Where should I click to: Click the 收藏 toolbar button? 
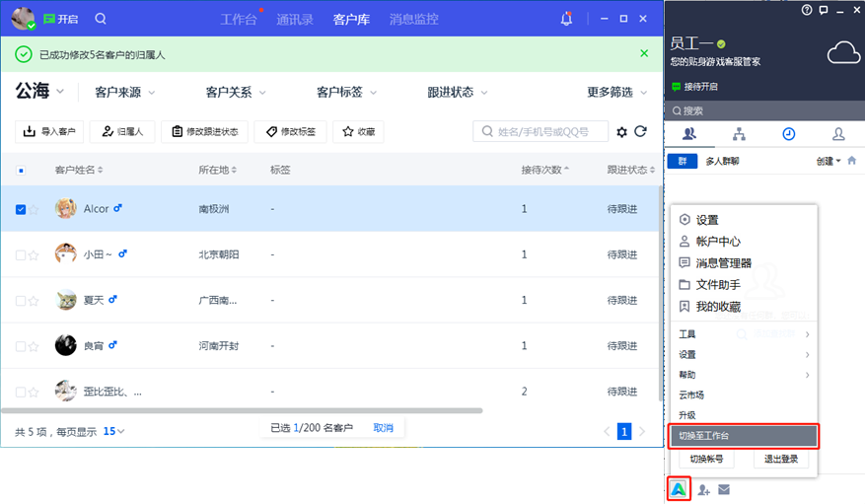tap(358, 132)
